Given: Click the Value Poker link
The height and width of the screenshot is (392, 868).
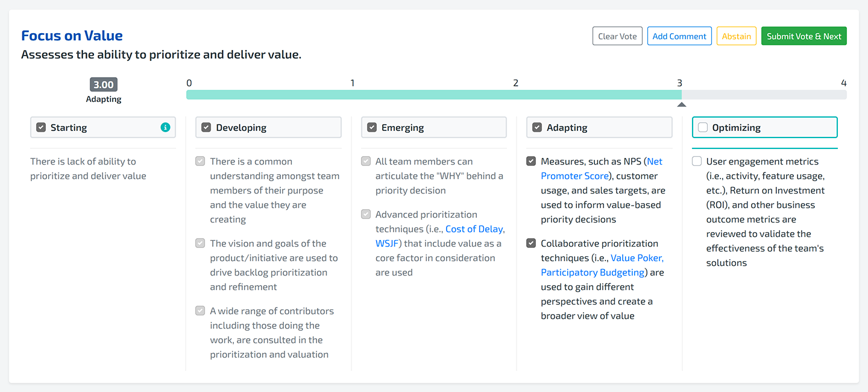Looking at the screenshot, I should [637, 258].
